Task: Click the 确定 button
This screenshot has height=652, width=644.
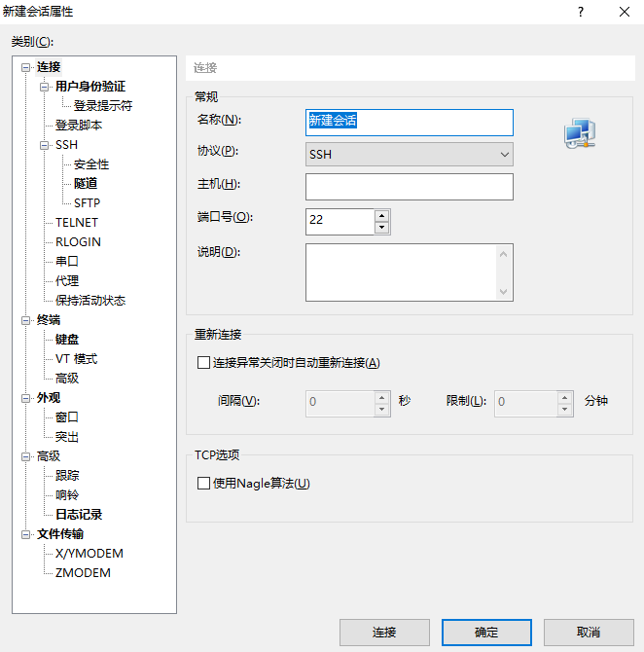Action: tap(486, 633)
